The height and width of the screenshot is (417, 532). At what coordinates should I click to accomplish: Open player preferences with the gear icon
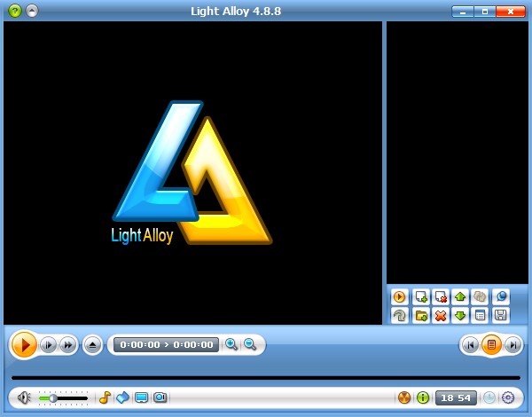[508, 397]
